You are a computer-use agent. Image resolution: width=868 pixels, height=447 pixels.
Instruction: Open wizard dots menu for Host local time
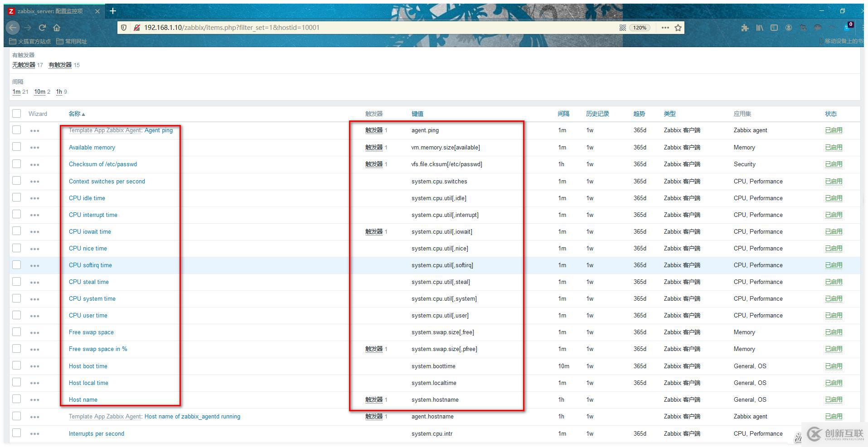[x=35, y=383]
